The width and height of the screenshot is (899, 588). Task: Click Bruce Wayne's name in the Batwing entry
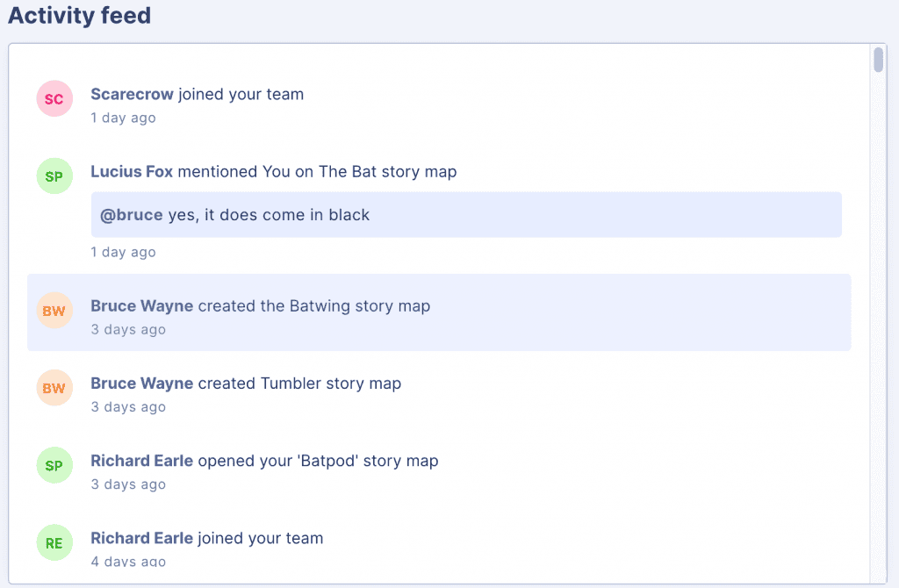coord(141,306)
